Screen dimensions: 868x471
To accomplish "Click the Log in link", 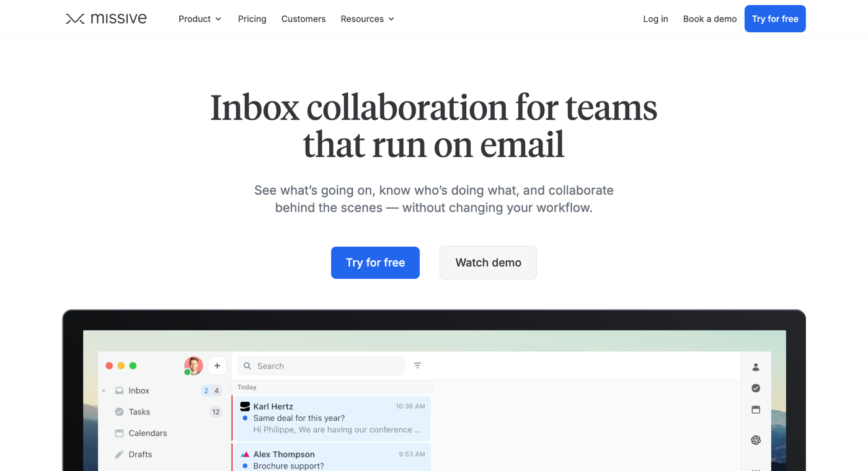I will click(x=655, y=19).
